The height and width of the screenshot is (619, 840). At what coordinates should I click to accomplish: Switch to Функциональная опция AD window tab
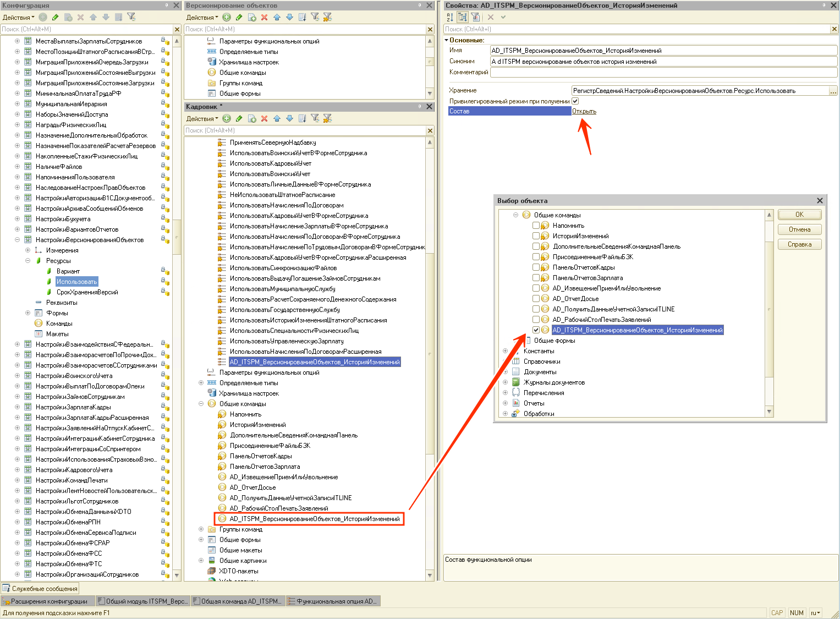[333, 601]
